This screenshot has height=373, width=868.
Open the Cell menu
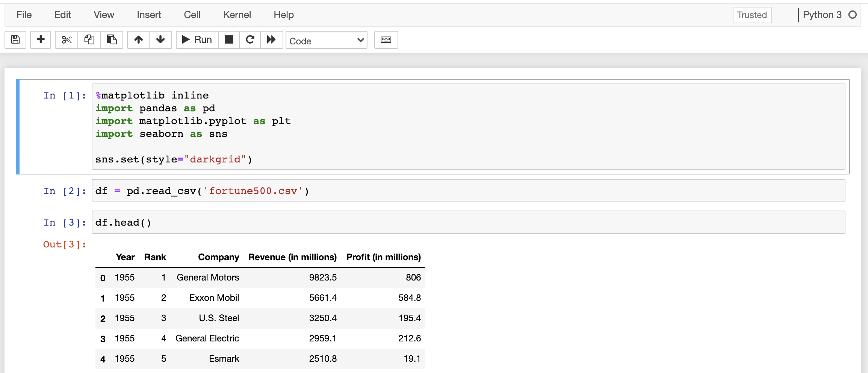pos(192,15)
